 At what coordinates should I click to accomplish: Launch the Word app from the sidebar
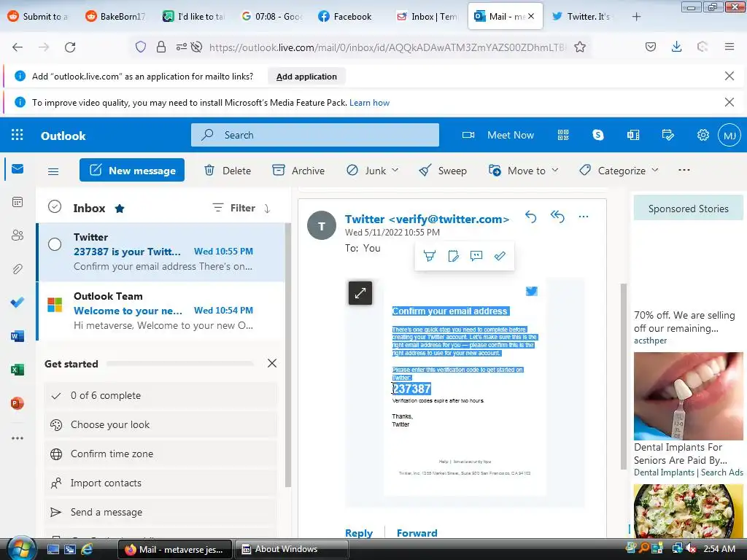pyautogui.click(x=18, y=336)
